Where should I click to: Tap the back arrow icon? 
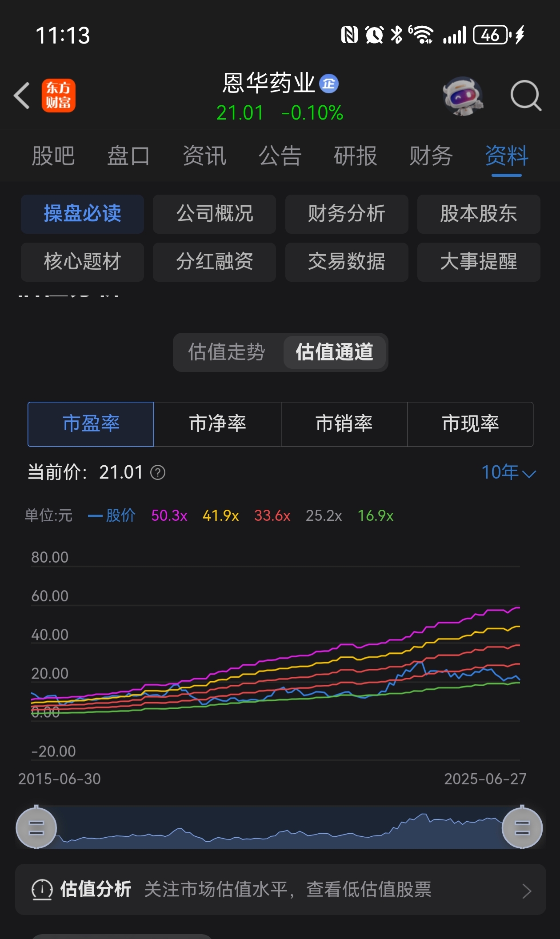[22, 96]
